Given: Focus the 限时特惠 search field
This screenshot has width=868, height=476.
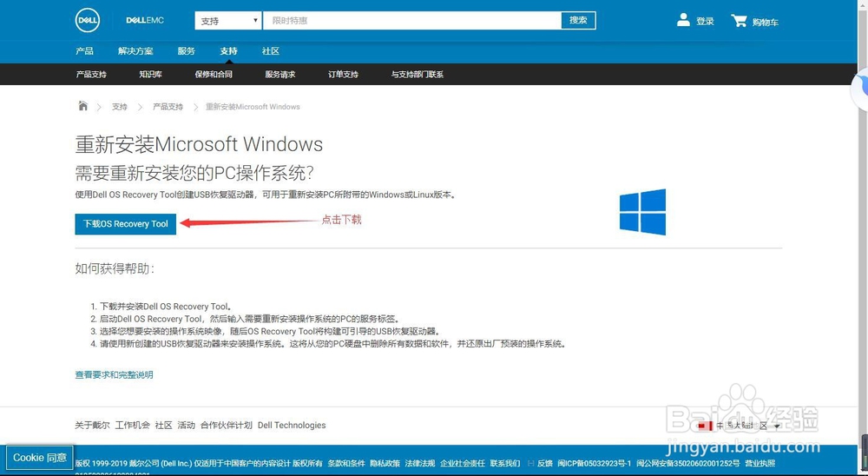Looking at the screenshot, I should [x=411, y=21].
